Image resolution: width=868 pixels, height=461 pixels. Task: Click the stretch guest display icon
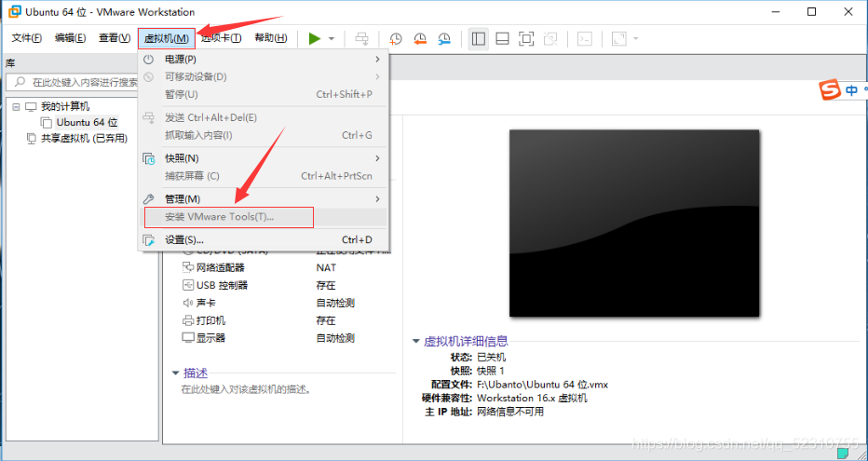point(618,39)
